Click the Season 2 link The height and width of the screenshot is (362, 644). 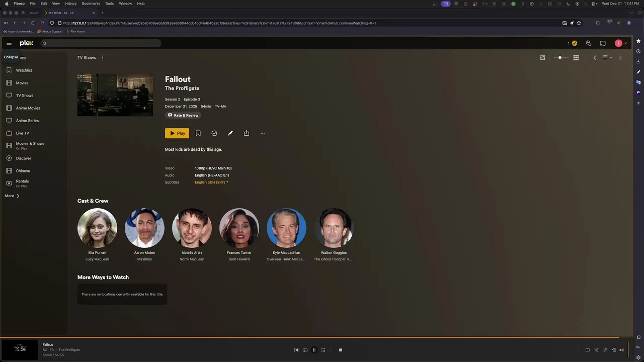[173, 100]
